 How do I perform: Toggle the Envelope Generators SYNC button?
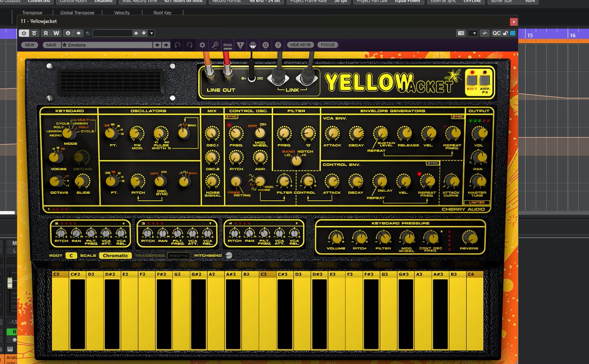coord(458,117)
